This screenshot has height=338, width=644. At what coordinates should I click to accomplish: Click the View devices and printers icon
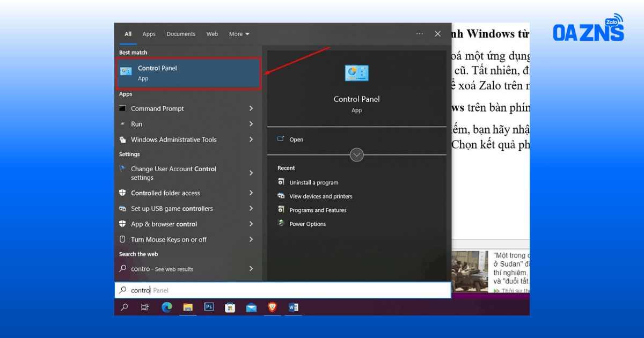pyautogui.click(x=281, y=196)
